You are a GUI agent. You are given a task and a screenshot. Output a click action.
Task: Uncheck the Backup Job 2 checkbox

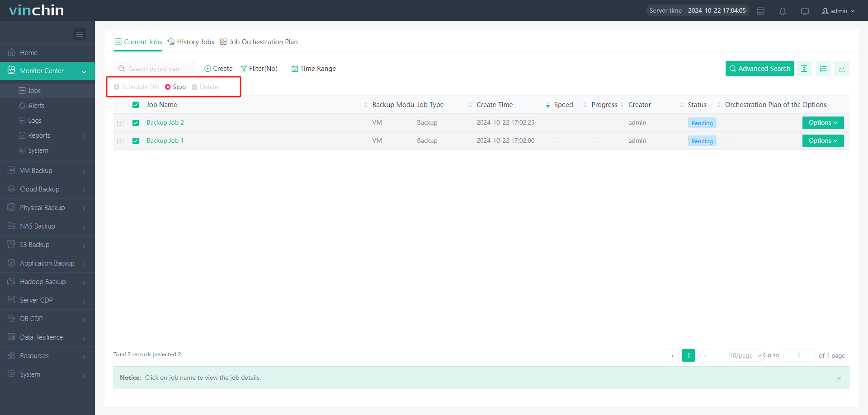coord(136,123)
